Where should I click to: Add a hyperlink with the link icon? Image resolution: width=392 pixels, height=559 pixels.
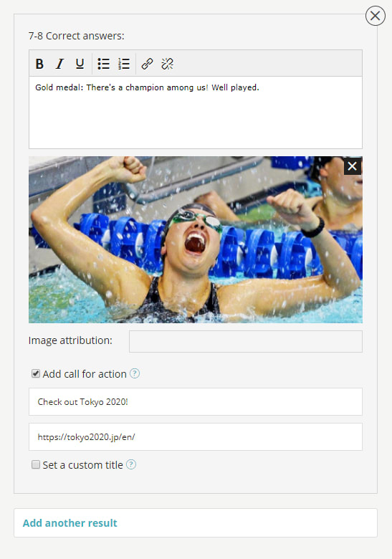pyautogui.click(x=147, y=64)
